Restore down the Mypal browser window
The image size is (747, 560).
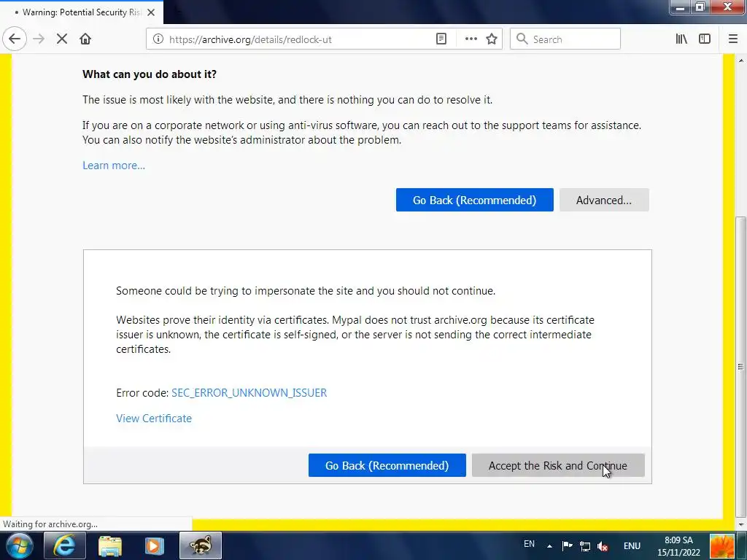(700, 7)
